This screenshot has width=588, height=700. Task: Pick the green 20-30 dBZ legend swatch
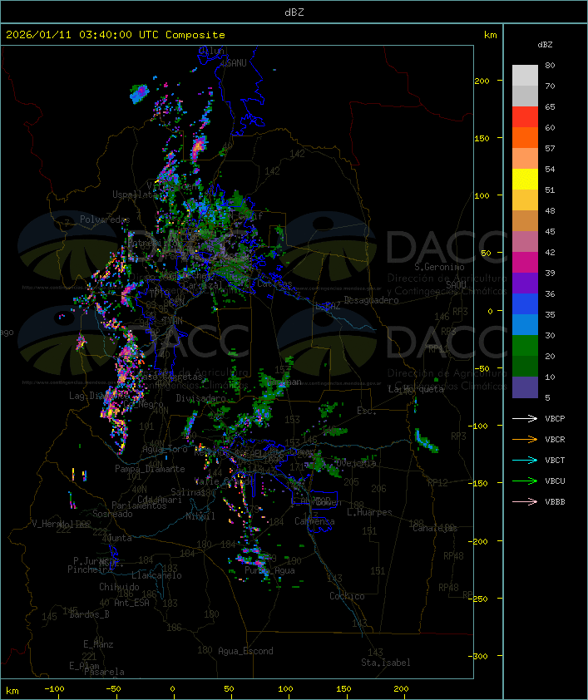click(x=525, y=345)
